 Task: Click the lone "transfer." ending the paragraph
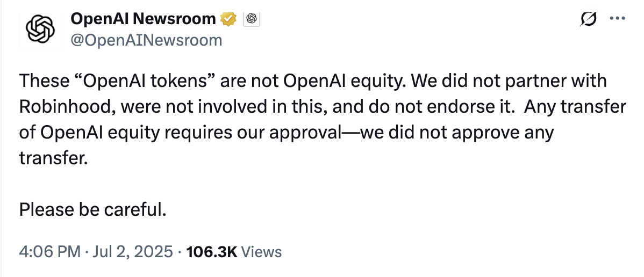click(53, 158)
